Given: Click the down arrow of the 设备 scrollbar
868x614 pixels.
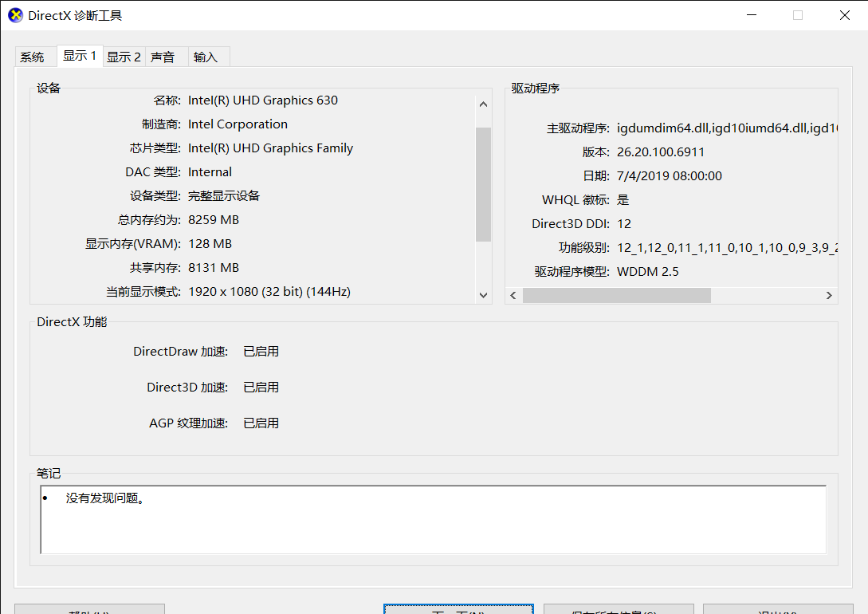Looking at the screenshot, I should pos(483,295).
